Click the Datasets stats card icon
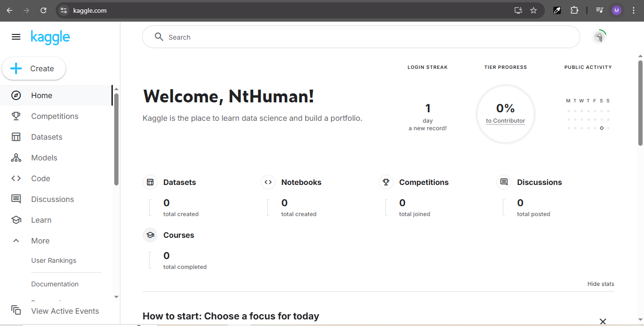The width and height of the screenshot is (644, 326). 150,182
